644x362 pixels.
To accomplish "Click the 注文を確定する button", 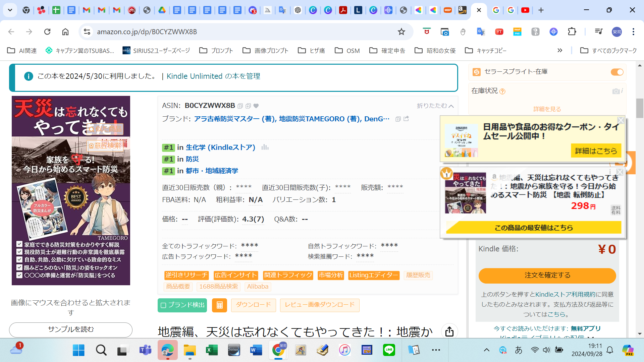I will point(547,275).
